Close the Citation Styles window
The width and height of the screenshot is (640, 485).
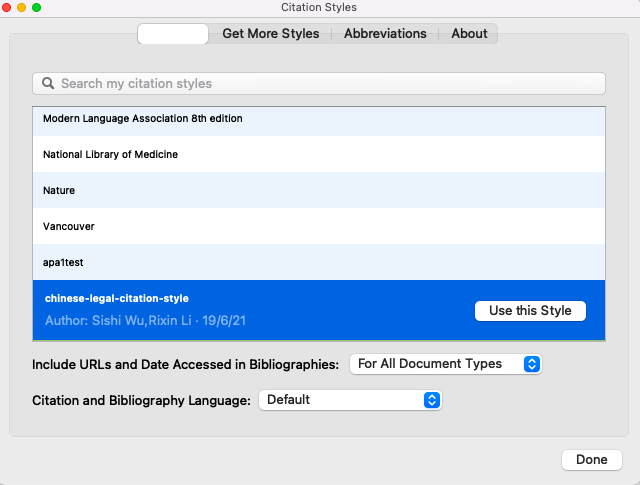[x=7, y=7]
